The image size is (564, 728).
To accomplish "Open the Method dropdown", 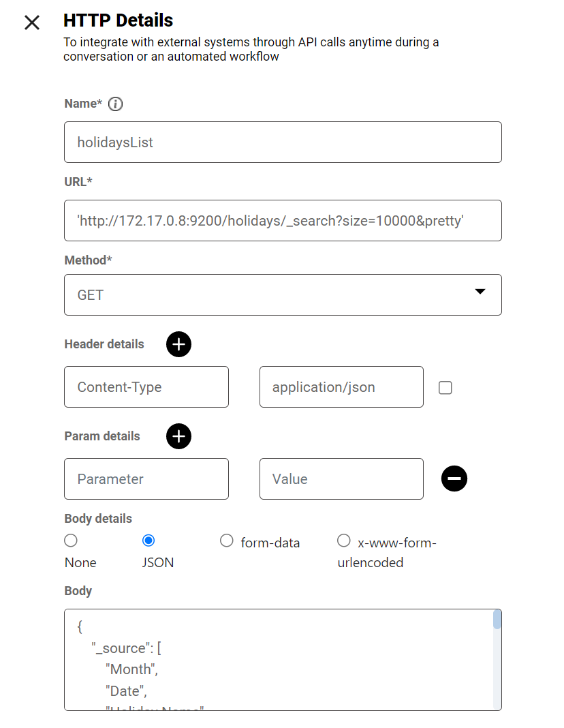I will [282, 295].
